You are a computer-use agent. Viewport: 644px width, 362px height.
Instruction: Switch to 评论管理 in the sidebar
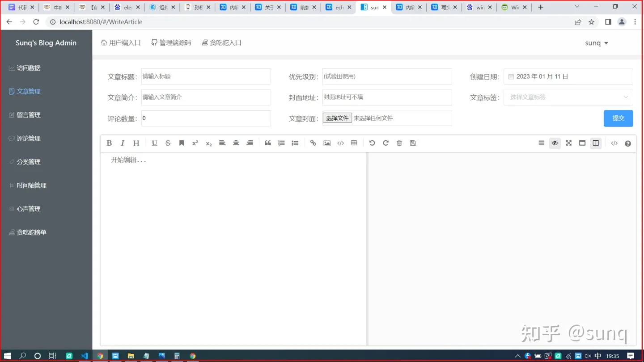(x=29, y=138)
